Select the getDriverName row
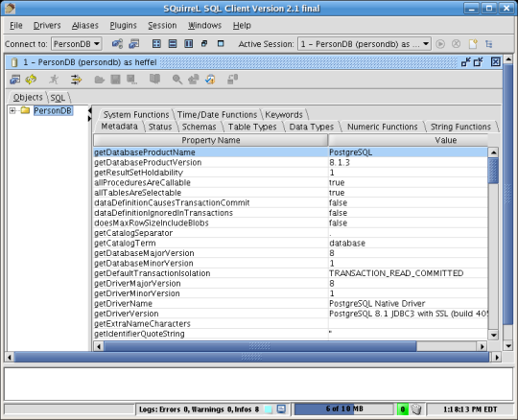This screenshot has width=518, height=420. (x=291, y=303)
